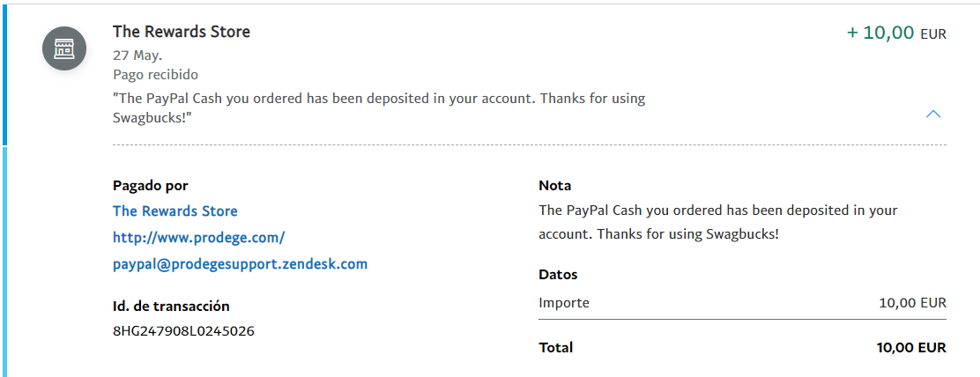Click the Datos section heading
The height and width of the screenshot is (377, 980).
(558, 274)
